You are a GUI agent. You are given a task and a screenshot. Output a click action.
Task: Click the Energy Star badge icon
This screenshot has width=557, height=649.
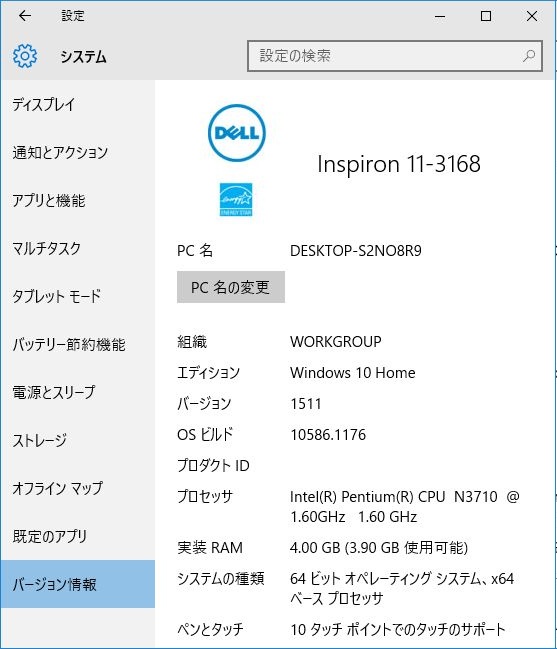tap(236, 200)
